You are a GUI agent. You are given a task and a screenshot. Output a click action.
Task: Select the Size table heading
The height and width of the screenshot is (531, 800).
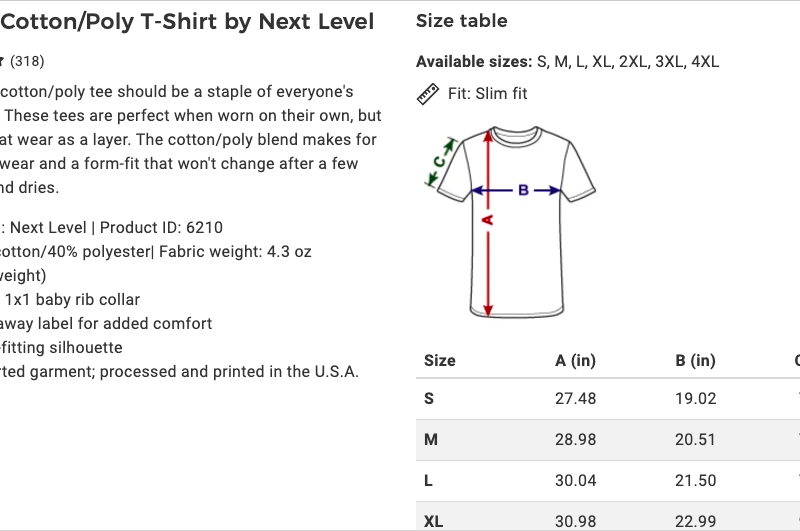pos(462,21)
